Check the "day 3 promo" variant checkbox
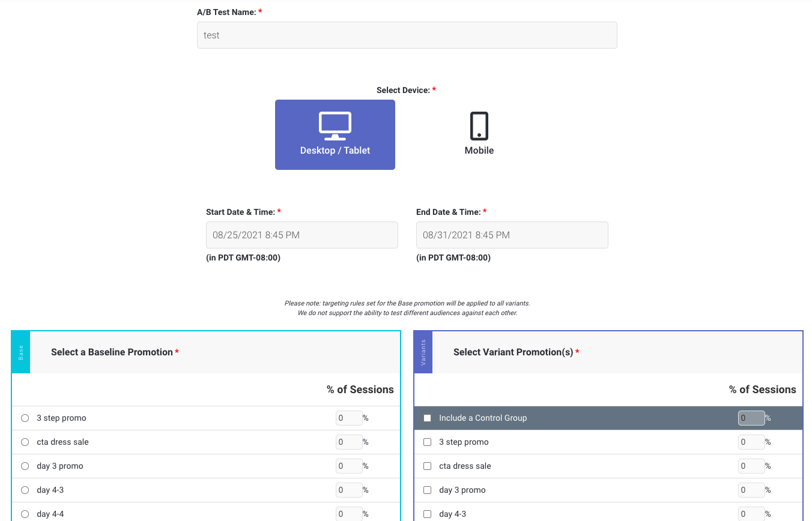The image size is (812, 521). pos(427,490)
